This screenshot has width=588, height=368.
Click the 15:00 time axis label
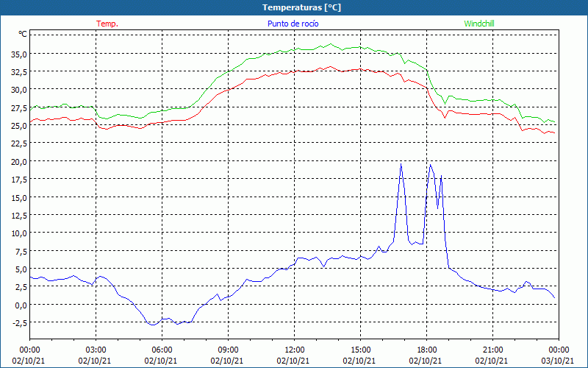(360, 350)
